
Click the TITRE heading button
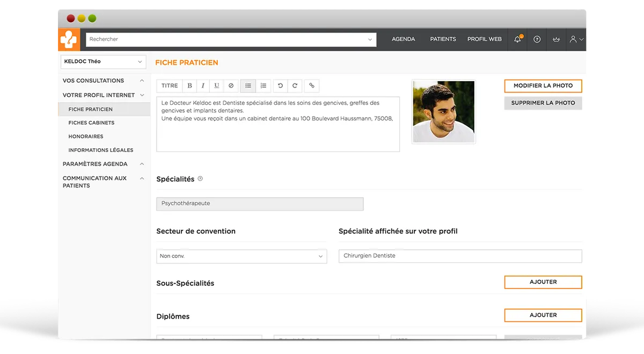click(170, 85)
